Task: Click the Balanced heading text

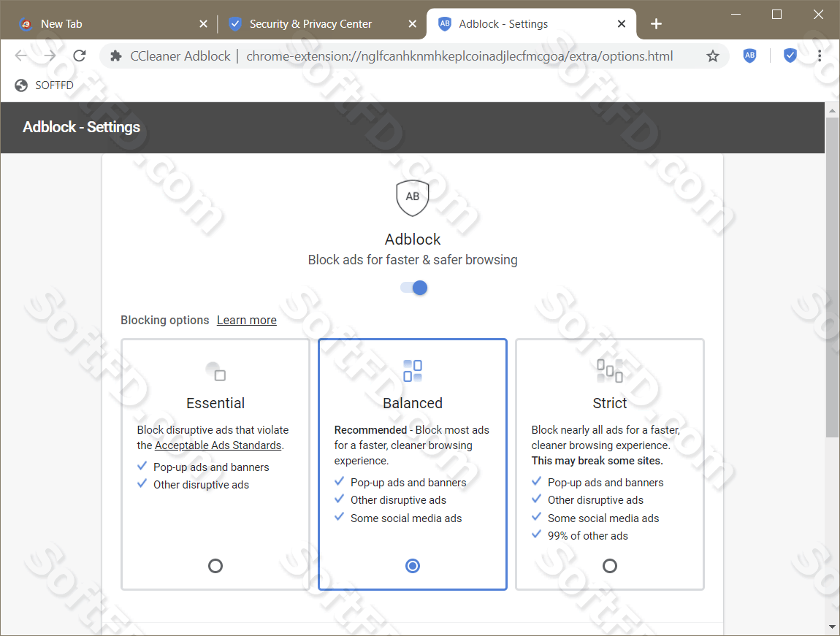Action: [413, 403]
